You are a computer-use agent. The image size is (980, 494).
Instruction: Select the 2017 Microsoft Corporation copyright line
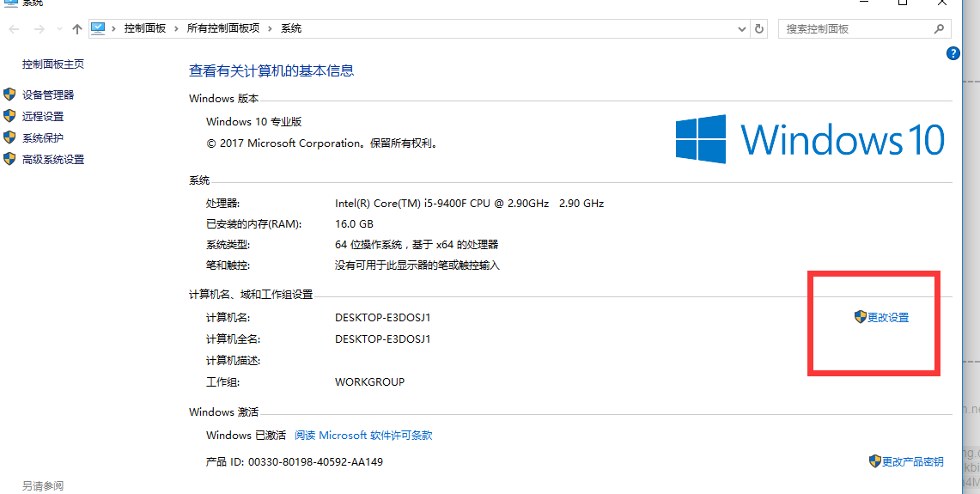click(x=322, y=143)
